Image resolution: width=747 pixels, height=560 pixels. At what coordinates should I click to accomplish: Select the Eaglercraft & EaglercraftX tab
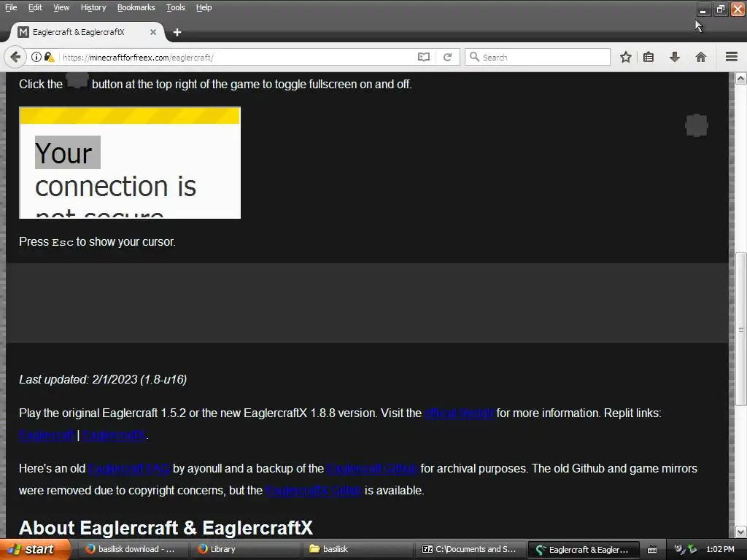click(86, 32)
